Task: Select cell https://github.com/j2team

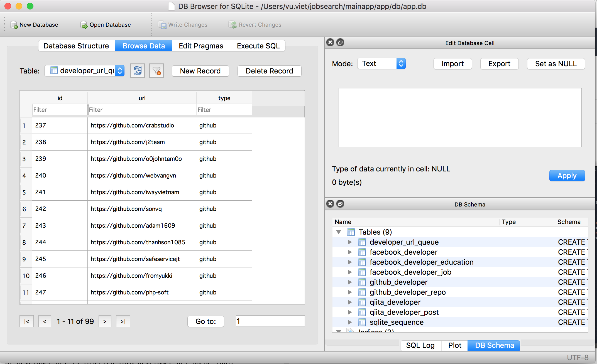Action: [142, 142]
